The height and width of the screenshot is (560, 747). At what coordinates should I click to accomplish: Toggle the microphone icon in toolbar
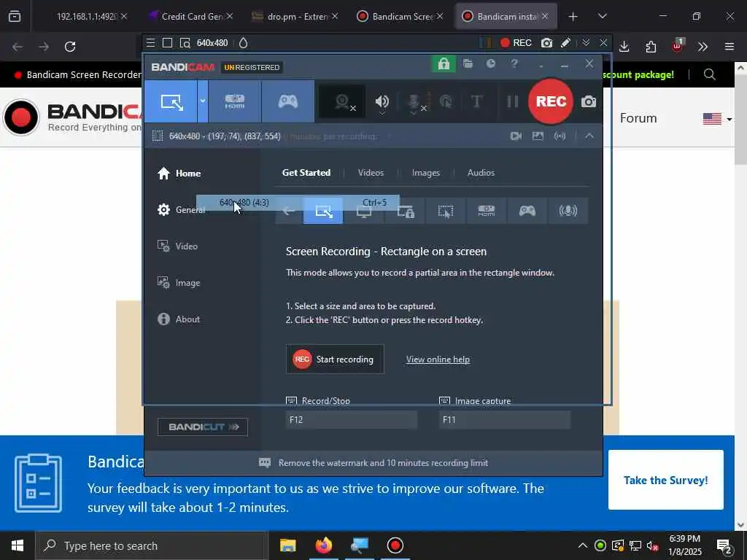(414, 102)
